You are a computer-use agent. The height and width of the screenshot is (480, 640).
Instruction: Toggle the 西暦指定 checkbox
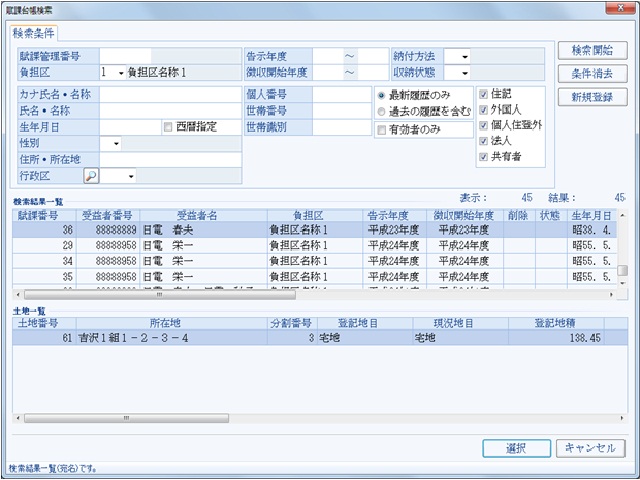168,128
